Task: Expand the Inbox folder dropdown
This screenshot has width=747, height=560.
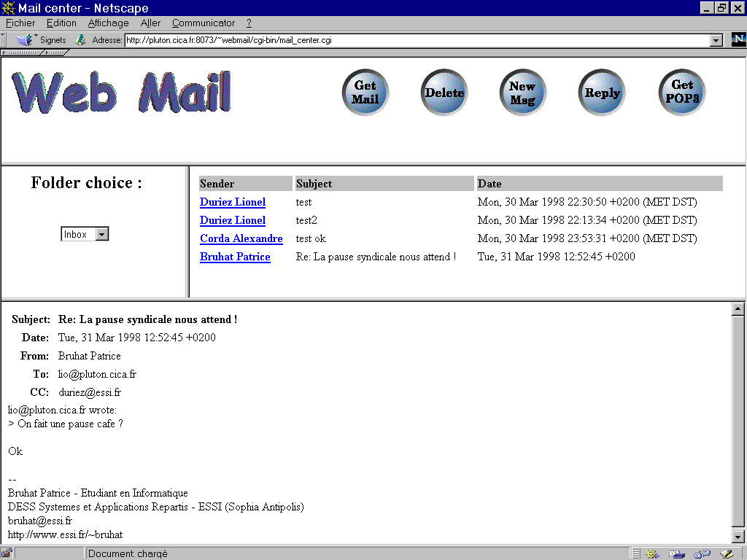Action: (x=102, y=234)
